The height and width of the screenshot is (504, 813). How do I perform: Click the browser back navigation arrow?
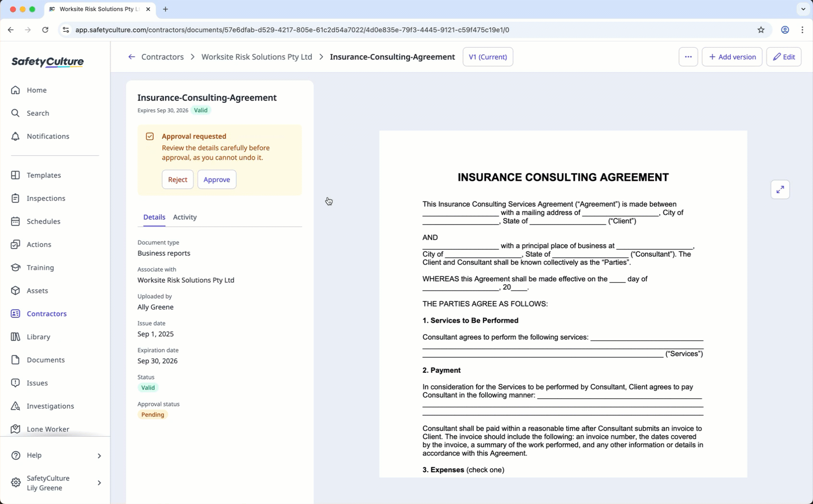(x=11, y=30)
